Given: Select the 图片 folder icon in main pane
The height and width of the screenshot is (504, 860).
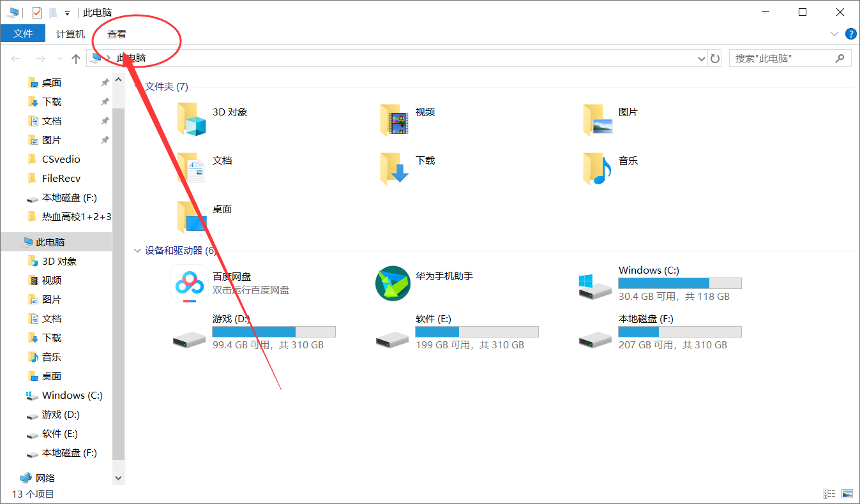Looking at the screenshot, I should point(598,119).
